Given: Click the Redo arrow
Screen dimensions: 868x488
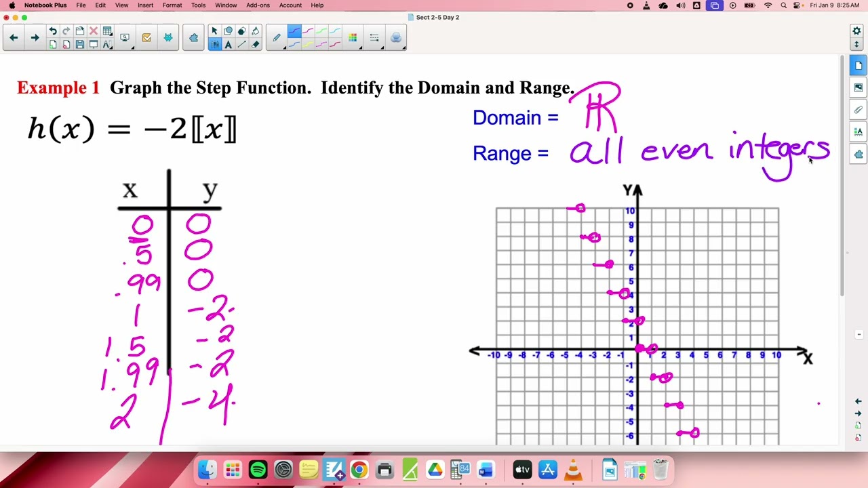Looking at the screenshot, I should tap(66, 31).
